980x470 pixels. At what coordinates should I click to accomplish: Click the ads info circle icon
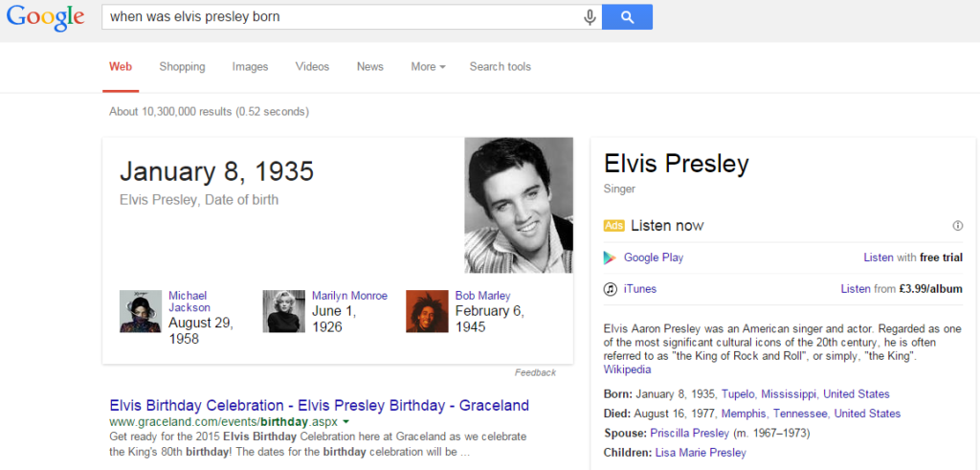click(957, 226)
